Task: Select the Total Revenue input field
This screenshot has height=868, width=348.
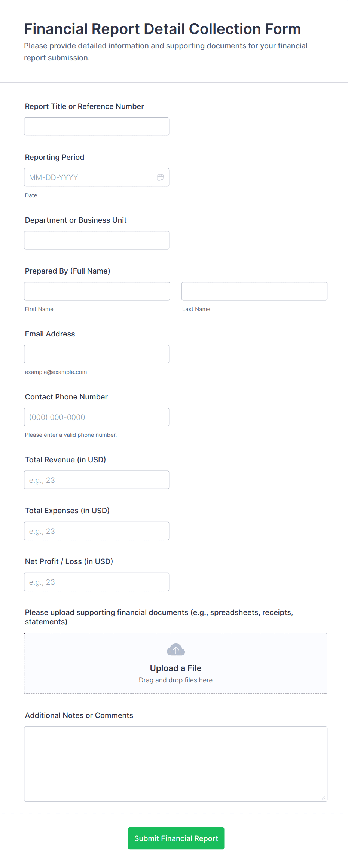Action: click(97, 480)
